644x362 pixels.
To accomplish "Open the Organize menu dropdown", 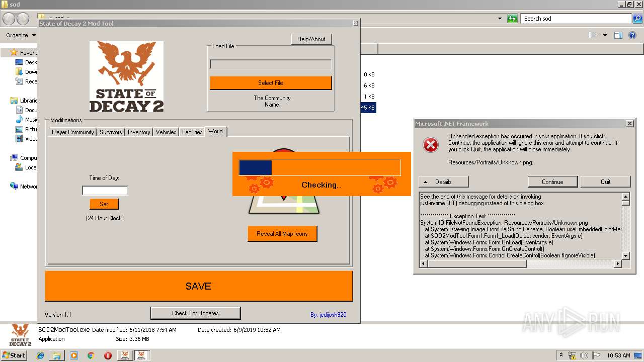I will pyautogui.click(x=21, y=35).
